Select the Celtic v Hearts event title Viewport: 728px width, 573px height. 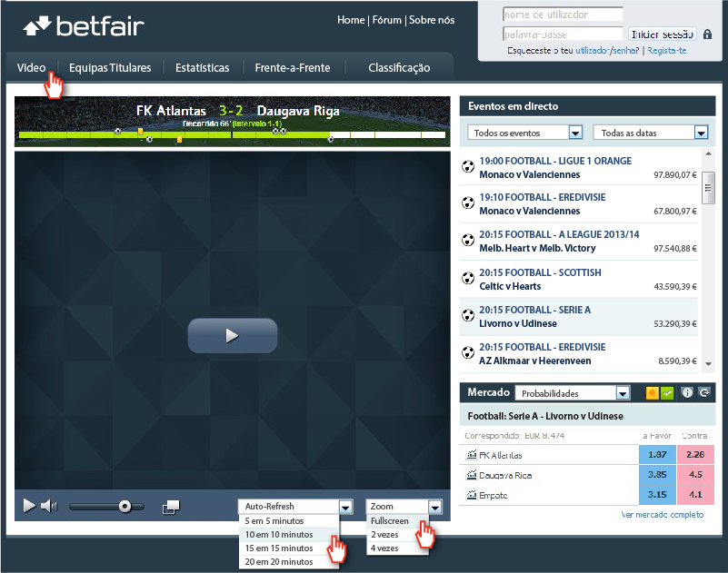(x=510, y=286)
